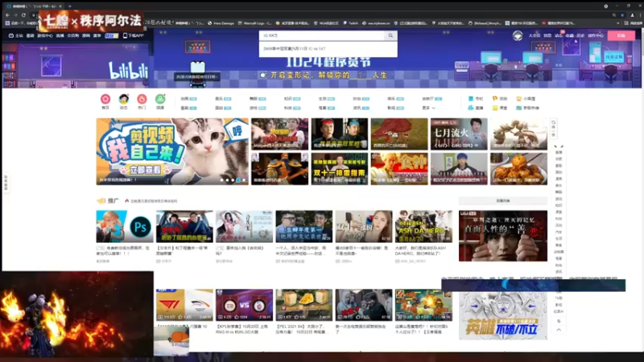This screenshot has width=644, height=362.
Task: Open 新歌热榜 music chart icon
Action: pyautogui.click(x=528, y=108)
